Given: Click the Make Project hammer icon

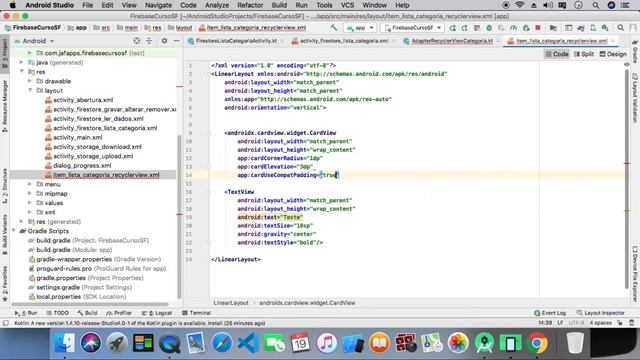Looking at the screenshot, I should coord(334,28).
